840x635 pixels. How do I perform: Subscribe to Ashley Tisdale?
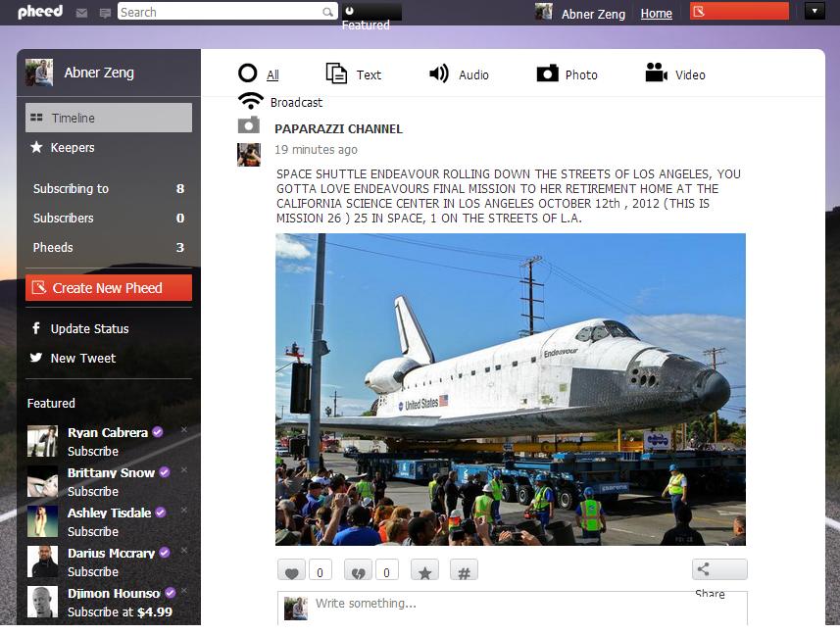[x=93, y=532]
